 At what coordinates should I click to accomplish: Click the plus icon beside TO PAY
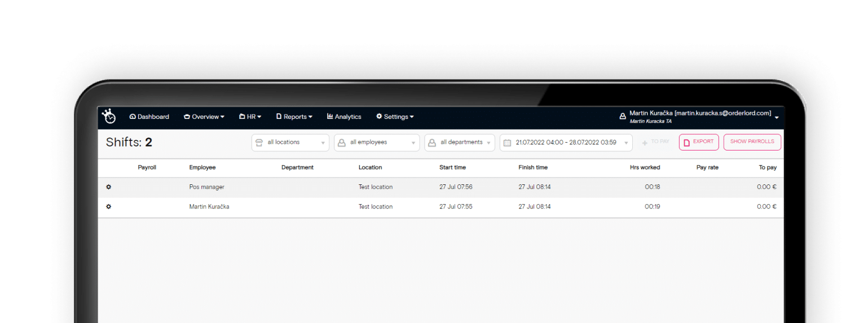point(645,143)
